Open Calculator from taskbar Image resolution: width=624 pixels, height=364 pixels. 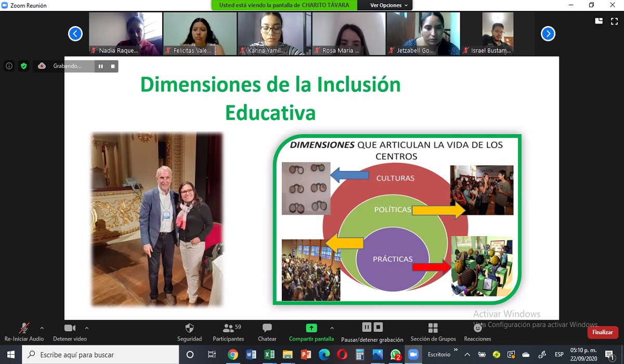[360, 355]
